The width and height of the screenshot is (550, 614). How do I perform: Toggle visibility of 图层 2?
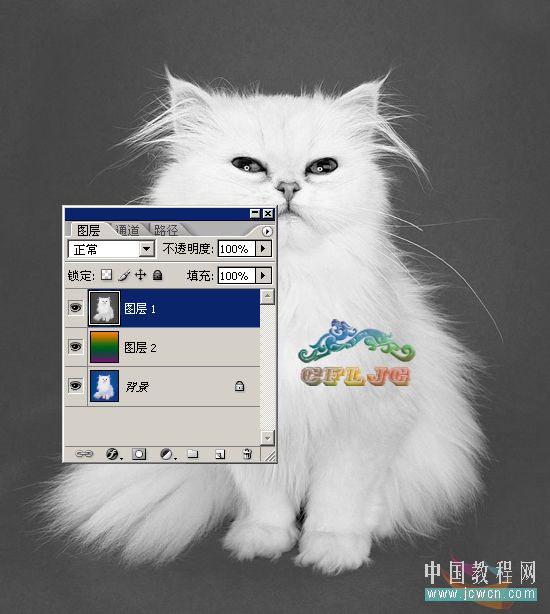coord(76,347)
